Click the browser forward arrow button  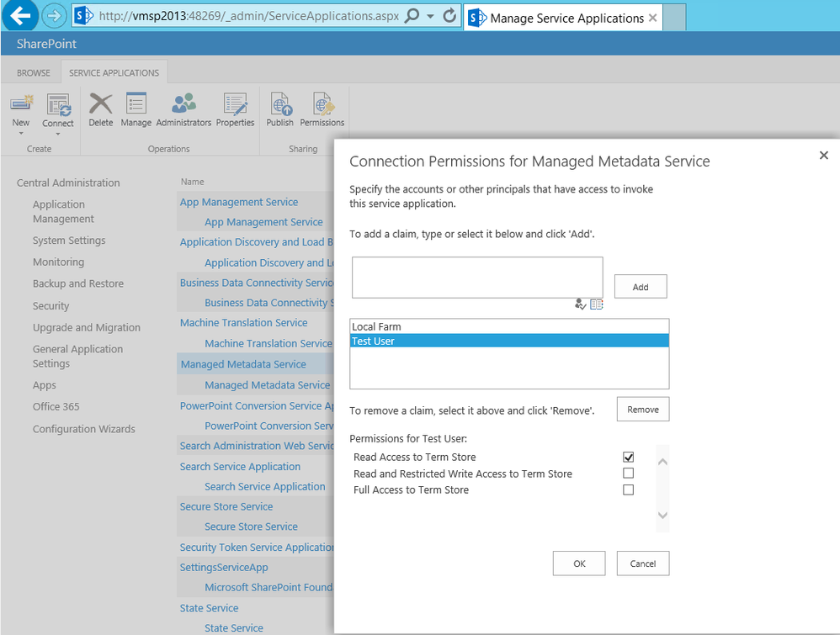54,15
